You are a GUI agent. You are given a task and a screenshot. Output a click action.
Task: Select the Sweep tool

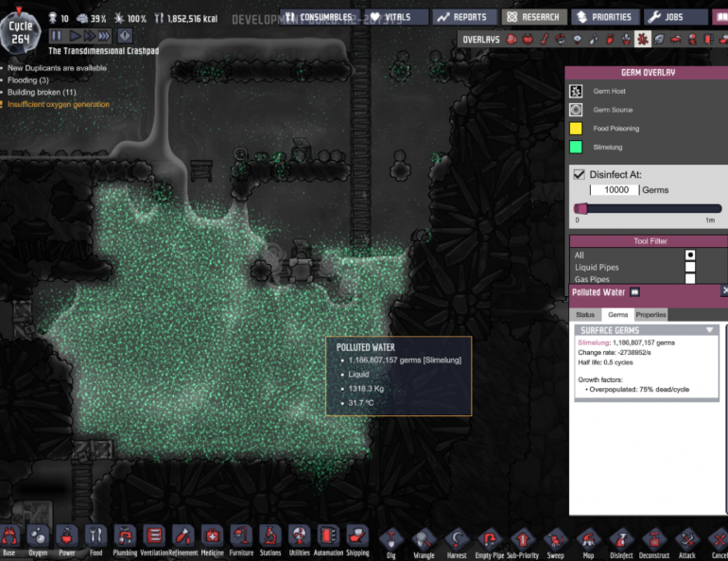point(555,543)
